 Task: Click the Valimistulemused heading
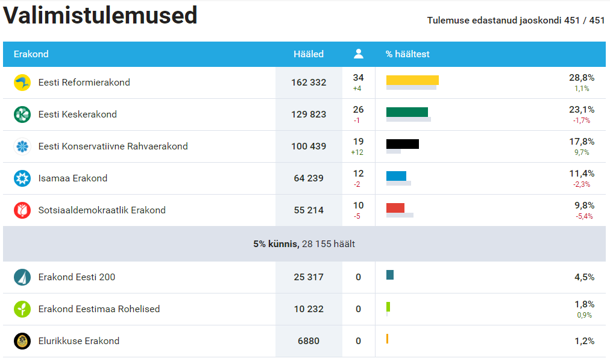click(x=101, y=16)
